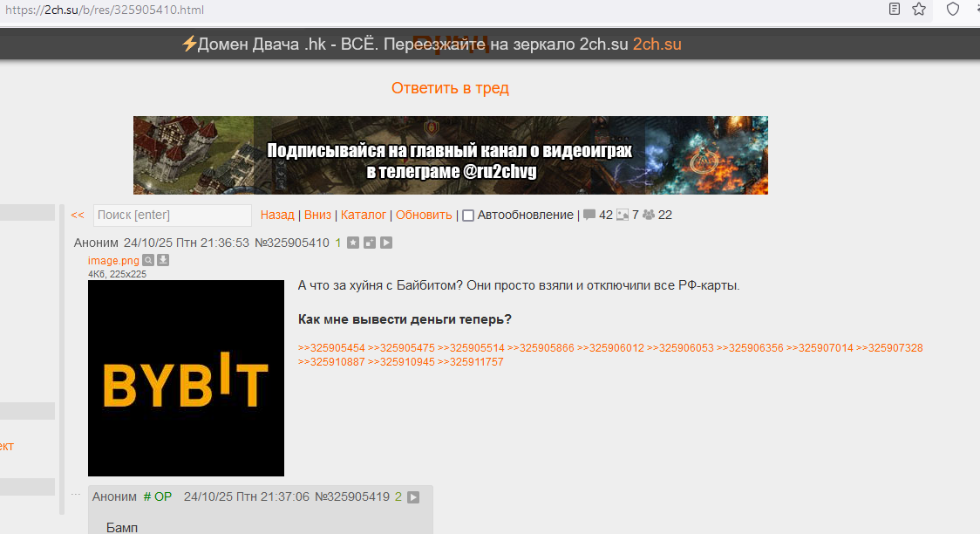Viewport: 980px width, 534px height.
Task: Click the date 24/10/25 Птн 21:36:53
Action: pyautogui.click(x=187, y=243)
